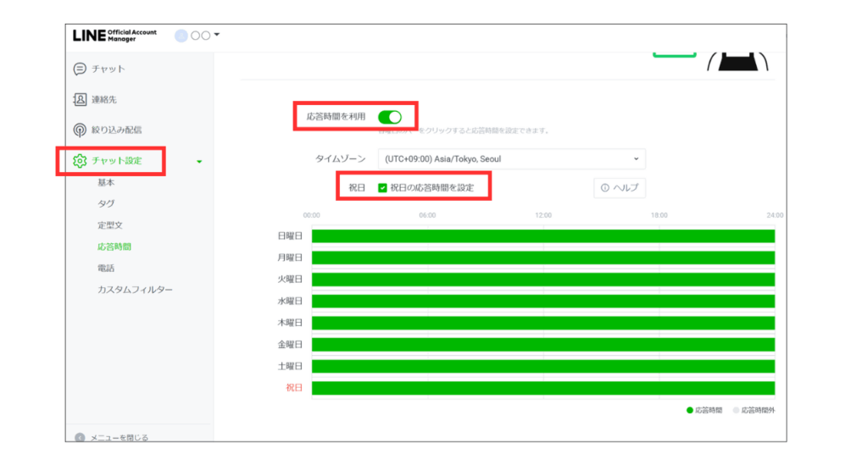The width and height of the screenshot is (868, 454).
Task: Click the LINE Official Account Manager logo
Action: [x=114, y=36]
